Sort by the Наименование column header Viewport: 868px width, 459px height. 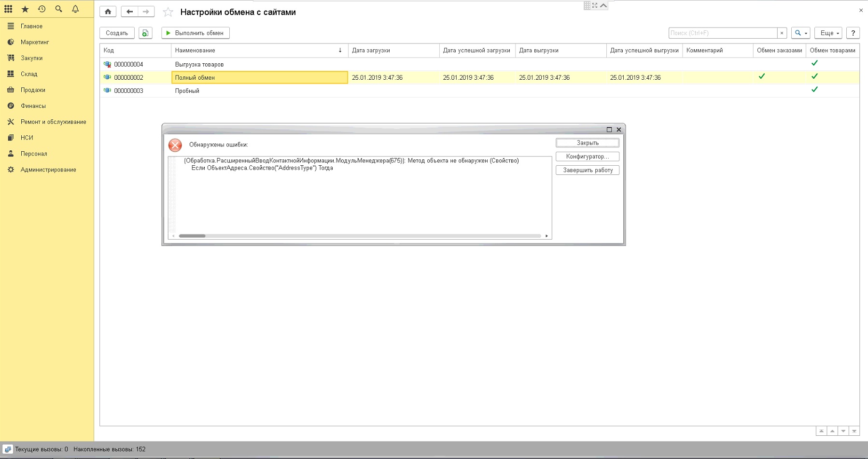coord(259,50)
